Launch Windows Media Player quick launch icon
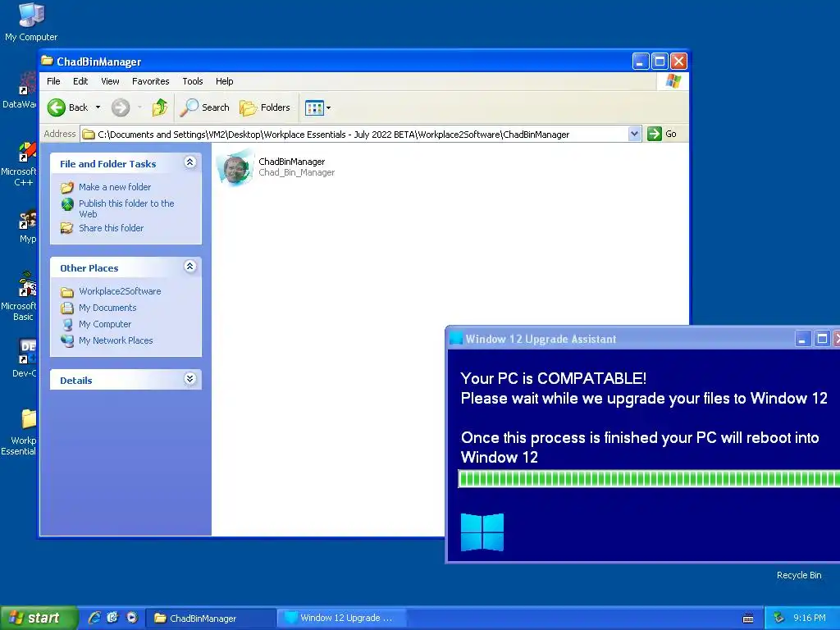840x630 pixels. point(132,618)
